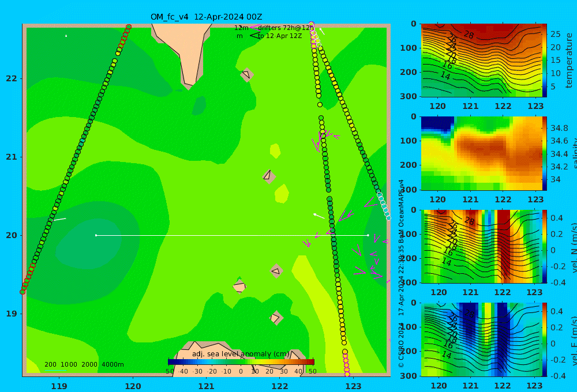Click the '© CSIRO 2024' copyright text

[x=401, y=345]
